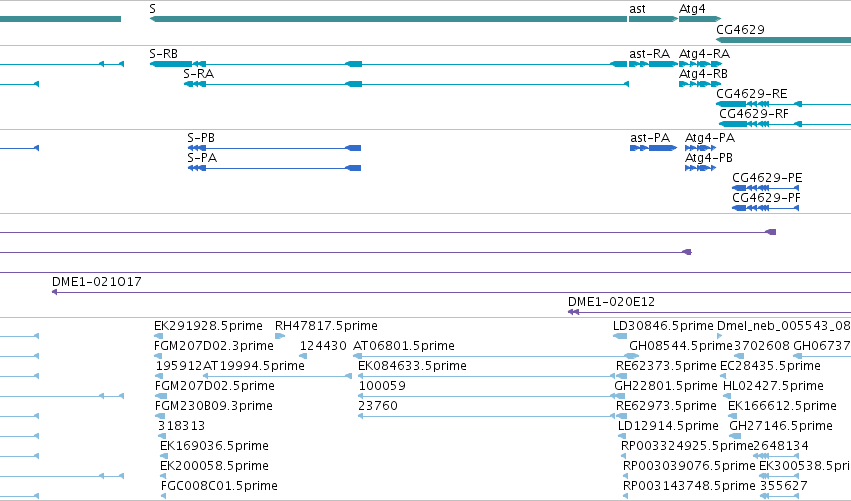851x501 pixels.
Task: Select the Atg4-RA transcript feature arrows
Action: click(x=701, y=64)
